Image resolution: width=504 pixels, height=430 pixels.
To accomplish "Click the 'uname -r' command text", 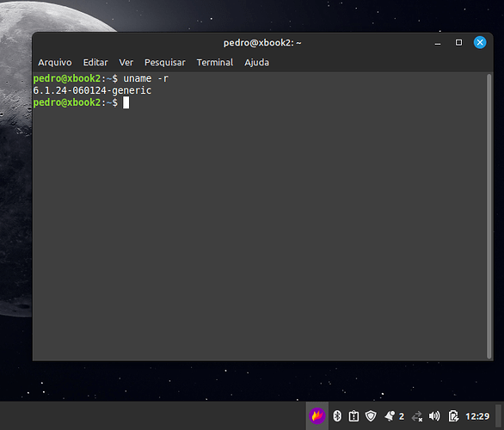I will (x=146, y=78).
